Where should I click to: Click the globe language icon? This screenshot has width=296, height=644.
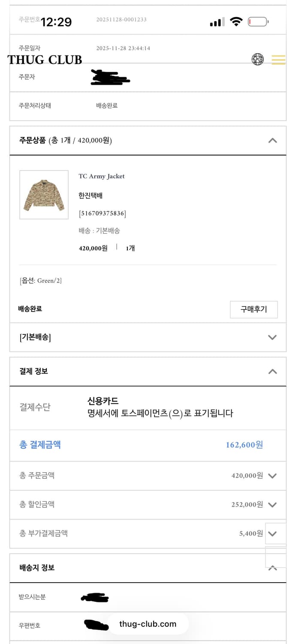click(257, 60)
